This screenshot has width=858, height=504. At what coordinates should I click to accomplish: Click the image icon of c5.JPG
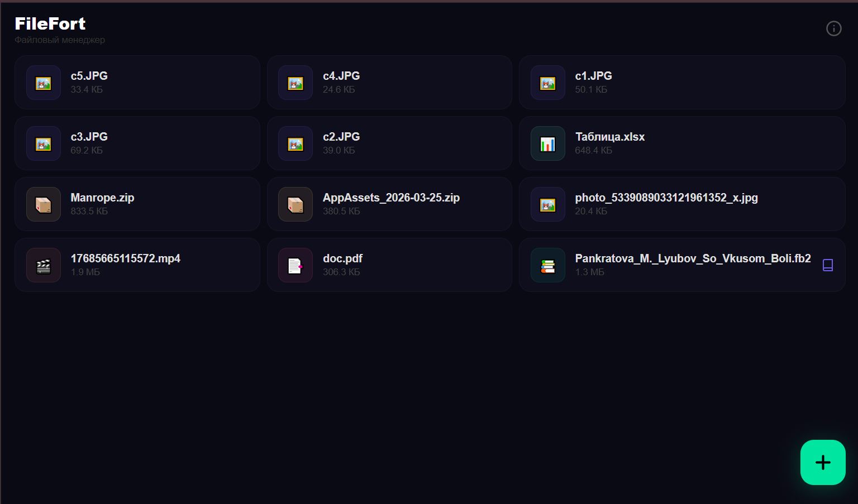[44, 83]
